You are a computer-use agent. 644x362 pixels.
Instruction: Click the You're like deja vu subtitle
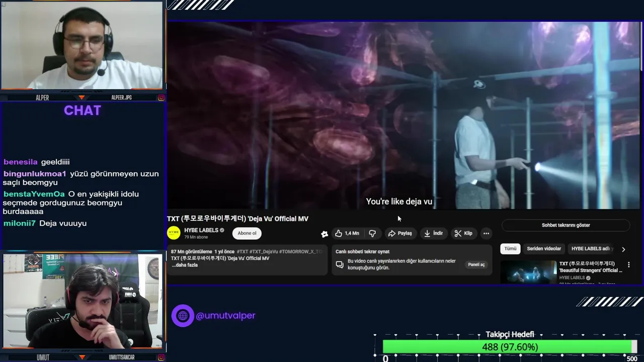point(399,202)
